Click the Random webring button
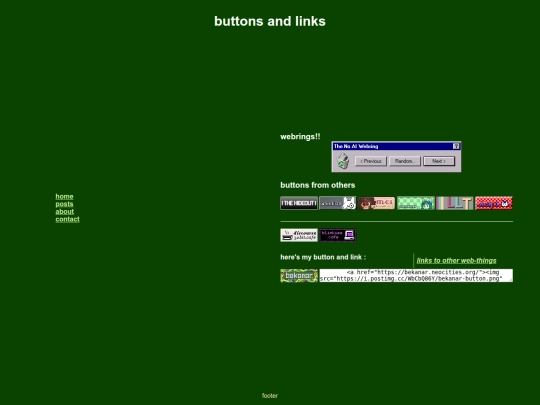This screenshot has width=540, height=405. coord(405,161)
